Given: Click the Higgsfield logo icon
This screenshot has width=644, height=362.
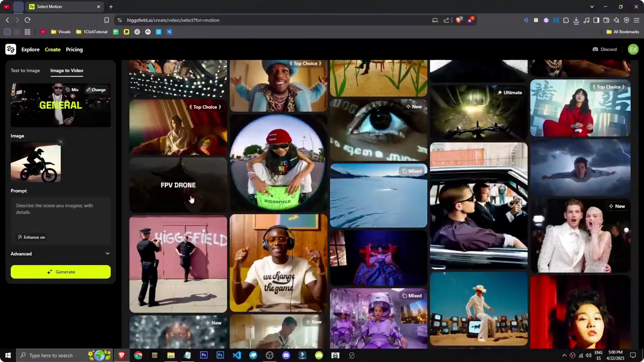Looking at the screenshot, I should click(10, 49).
